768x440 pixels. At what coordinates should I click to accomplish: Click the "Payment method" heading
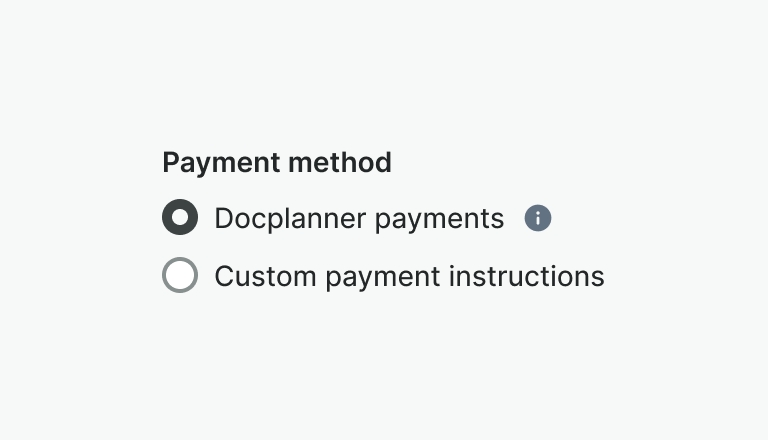click(277, 162)
